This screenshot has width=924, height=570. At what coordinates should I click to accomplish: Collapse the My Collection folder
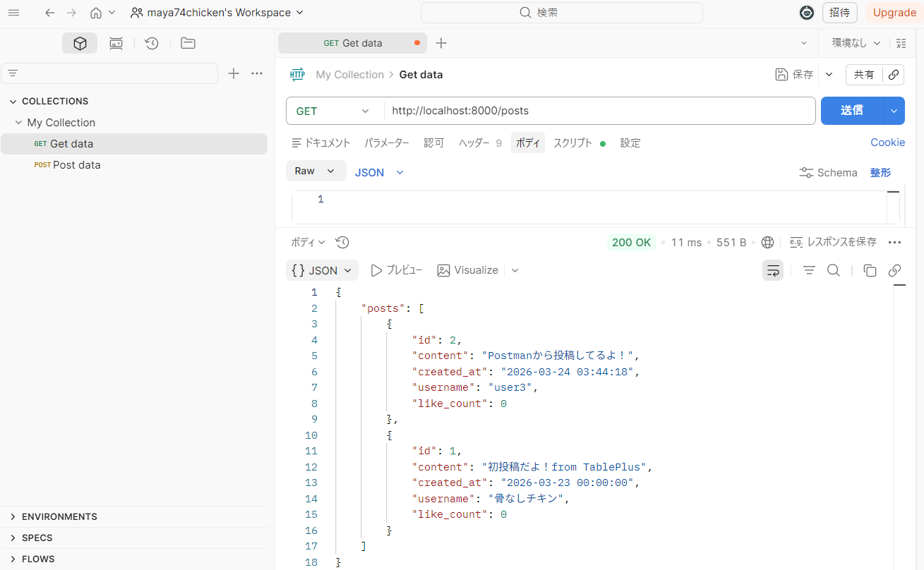pos(19,122)
